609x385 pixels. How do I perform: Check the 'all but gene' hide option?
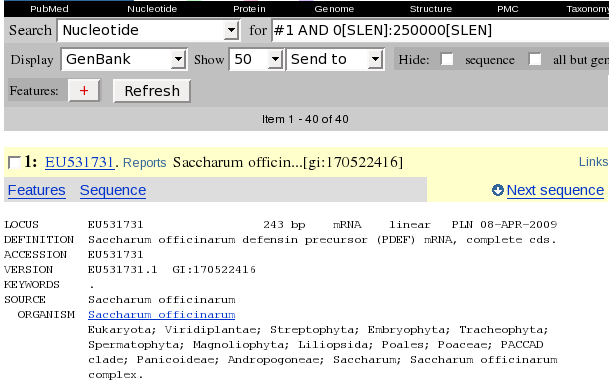pos(535,59)
